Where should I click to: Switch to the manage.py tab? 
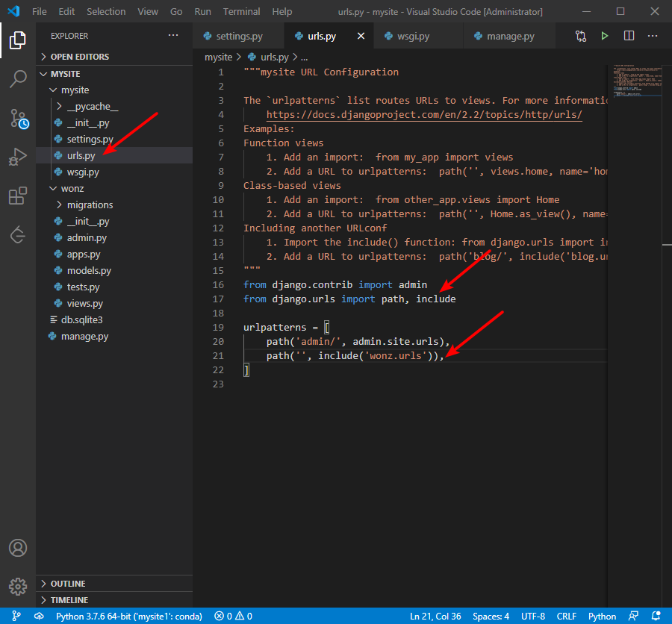coord(510,36)
